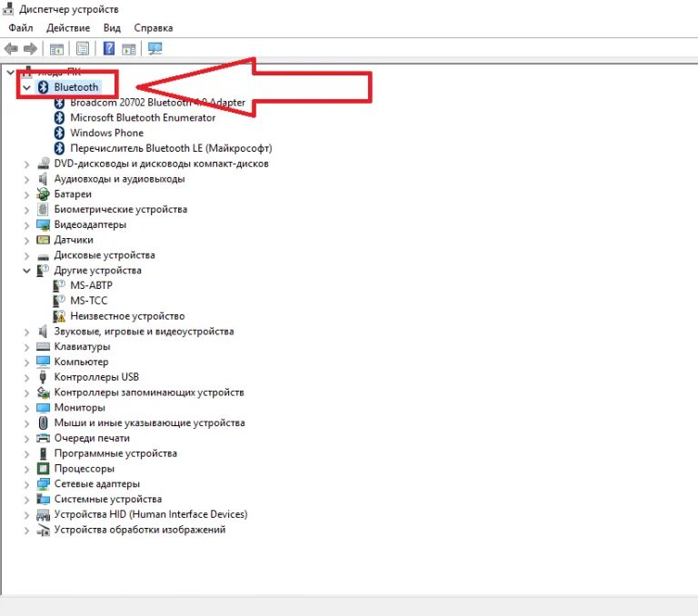
Task: Collapse the Bluetooth category
Action: 26,88
